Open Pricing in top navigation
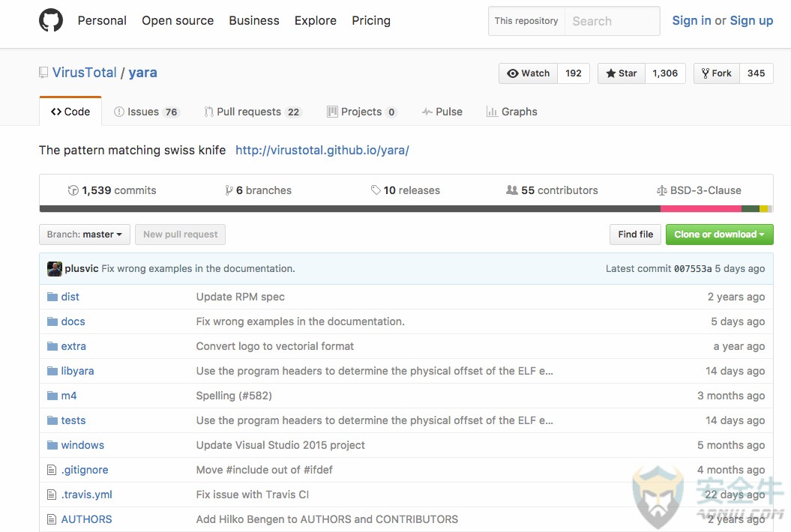The width and height of the screenshot is (791, 532). [x=371, y=21]
